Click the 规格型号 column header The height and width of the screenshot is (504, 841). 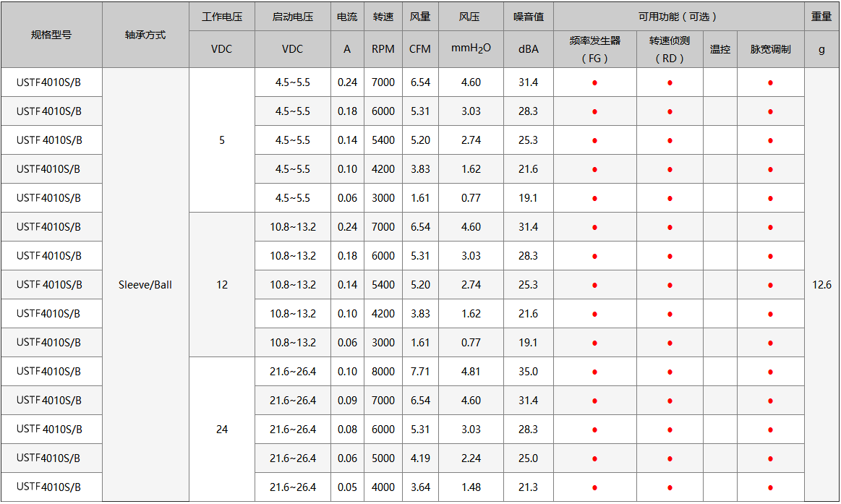(x=51, y=35)
